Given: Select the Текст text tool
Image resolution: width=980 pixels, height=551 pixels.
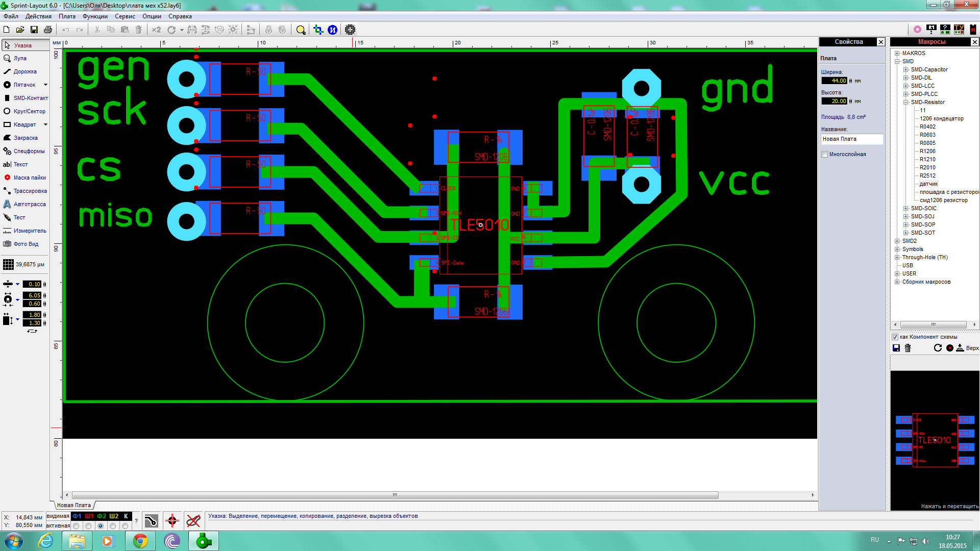Looking at the screenshot, I should point(25,164).
